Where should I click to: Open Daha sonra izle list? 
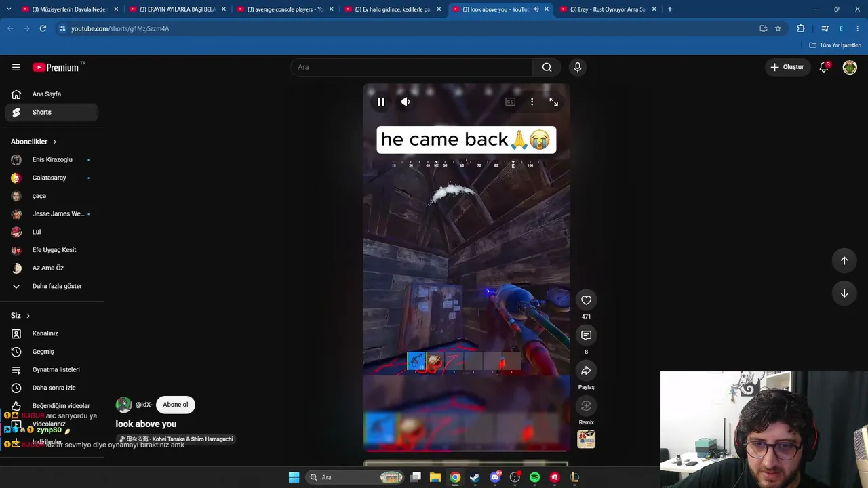52,388
